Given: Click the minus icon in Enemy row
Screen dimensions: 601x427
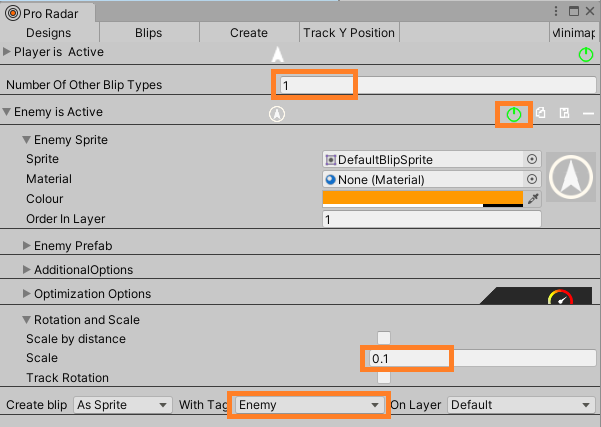Looking at the screenshot, I should point(588,113).
